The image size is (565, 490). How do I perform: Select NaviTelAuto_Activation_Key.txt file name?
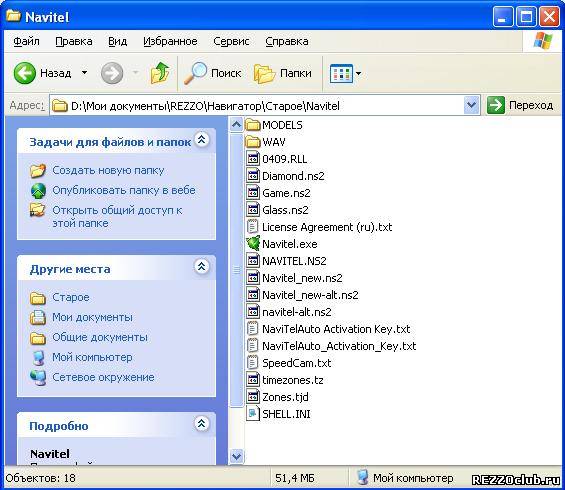click(339, 346)
